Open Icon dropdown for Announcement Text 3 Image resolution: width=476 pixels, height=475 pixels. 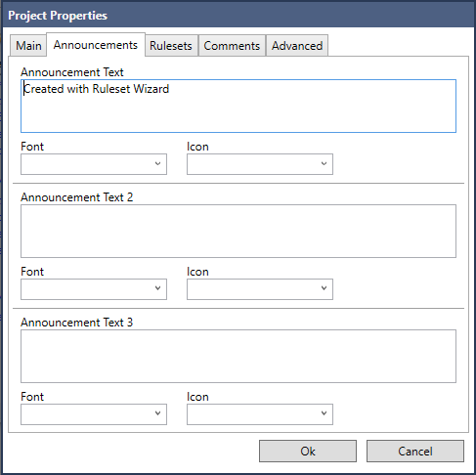[x=260, y=414]
